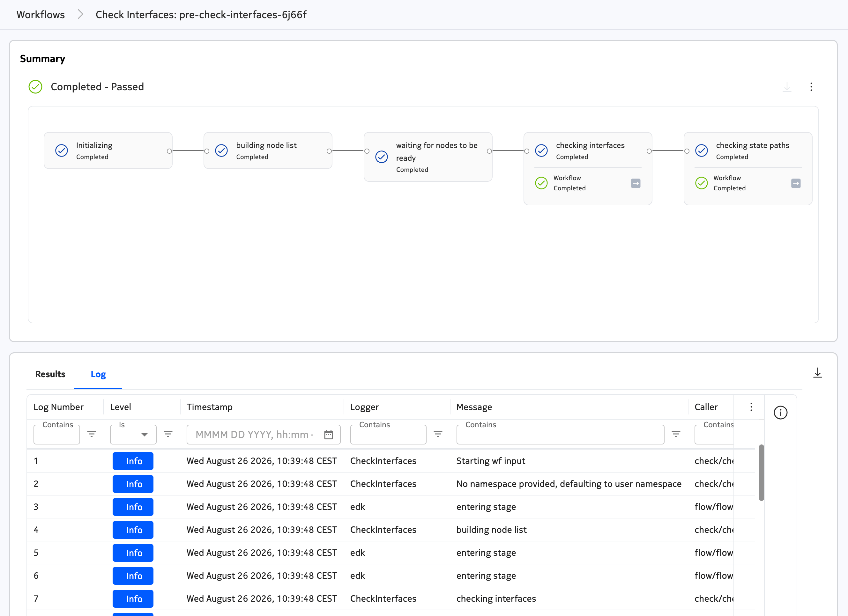Click the info circle icon beside the log table
The width and height of the screenshot is (848, 616).
click(780, 412)
